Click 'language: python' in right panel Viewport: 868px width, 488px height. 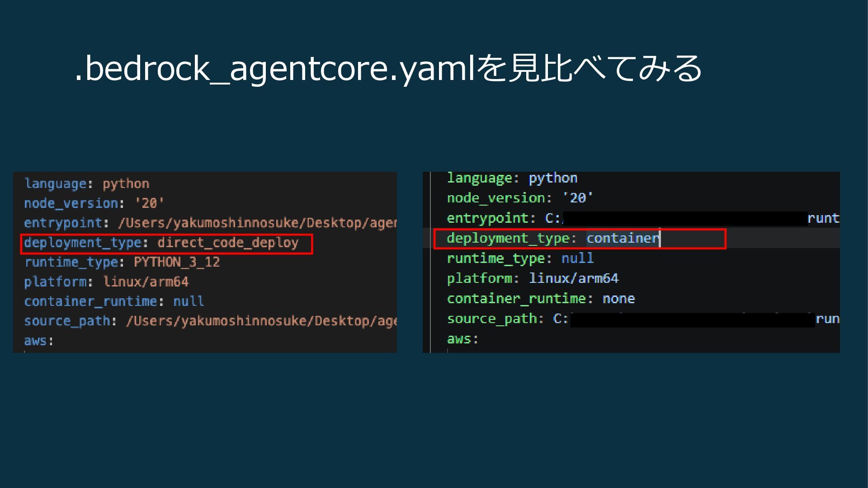pyautogui.click(x=512, y=178)
